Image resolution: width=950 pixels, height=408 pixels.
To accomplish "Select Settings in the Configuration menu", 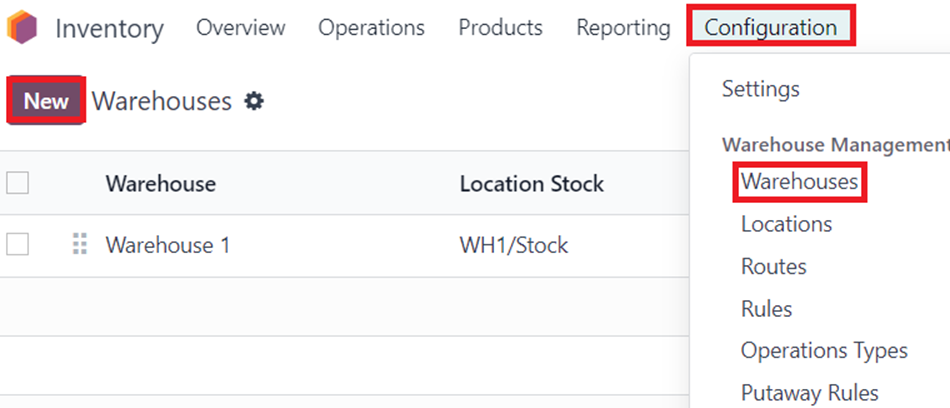I will pos(760,89).
